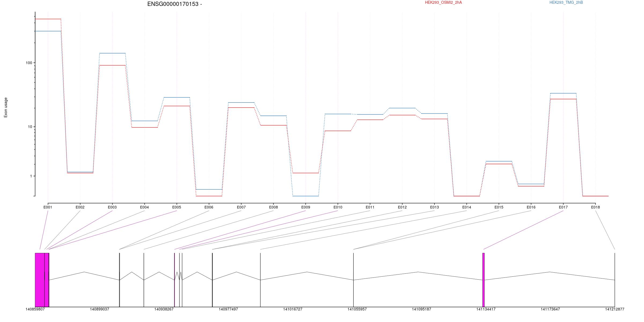644x322 pixels.
Task: Click exon label E003
Action: [x=112, y=207]
